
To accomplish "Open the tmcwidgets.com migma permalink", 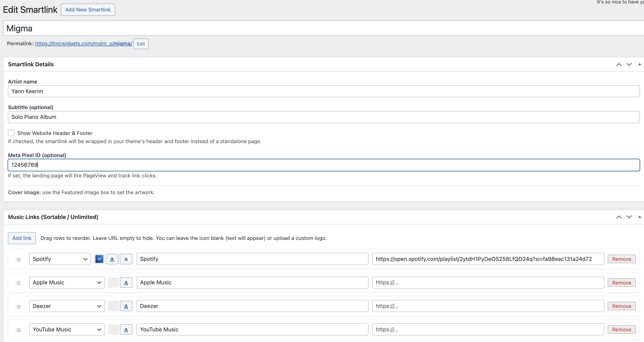I will (x=83, y=44).
